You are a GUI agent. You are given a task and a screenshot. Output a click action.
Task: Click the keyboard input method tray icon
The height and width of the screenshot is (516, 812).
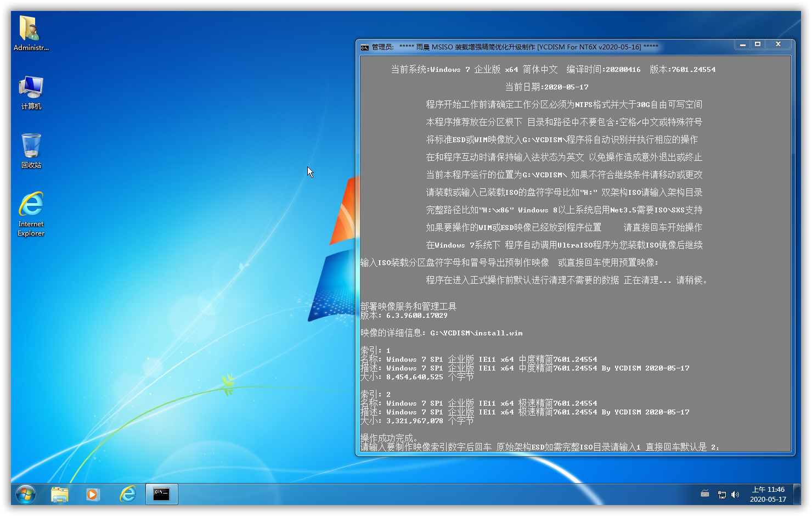coord(705,494)
